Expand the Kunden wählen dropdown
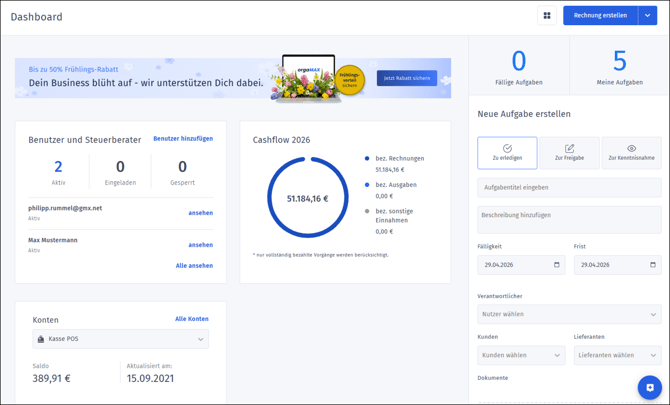The image size is (670, 405). coord(521,355)
